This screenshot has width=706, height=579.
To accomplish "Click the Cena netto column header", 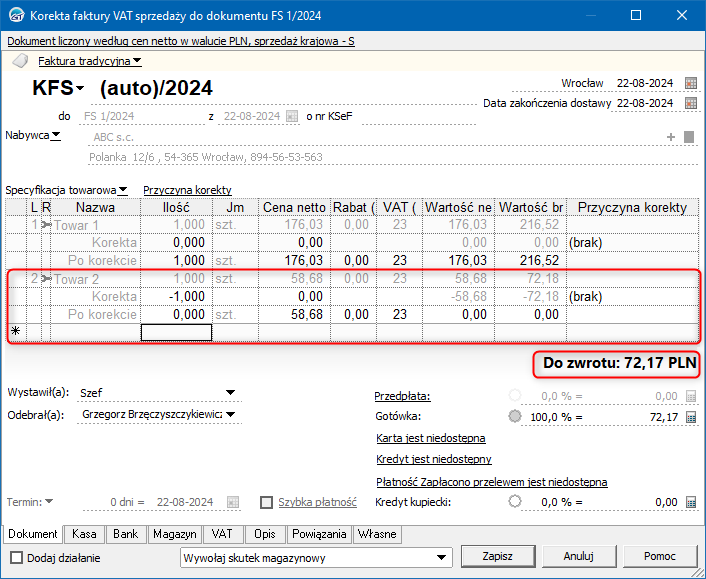I will pyautogui.click(x=294, y=208).
